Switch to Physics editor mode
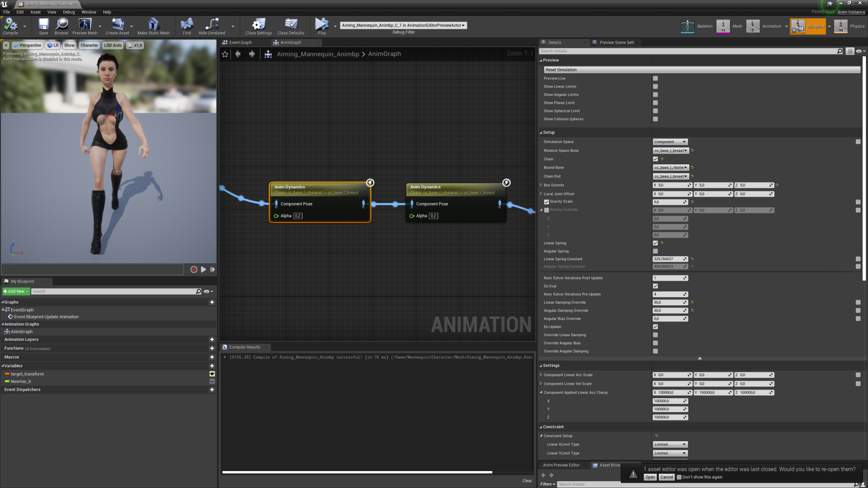This screenshot has width=868, height=488. click(850, 26)
